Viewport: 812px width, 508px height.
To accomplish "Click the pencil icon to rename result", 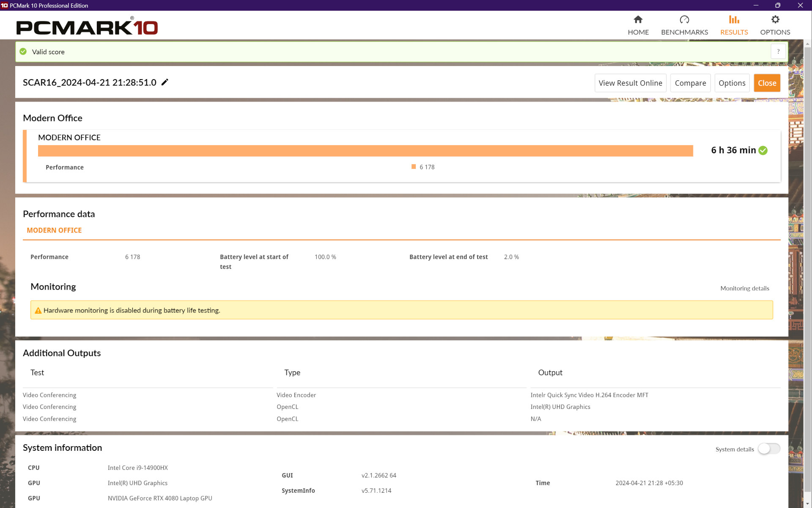I will click(165, 82).
